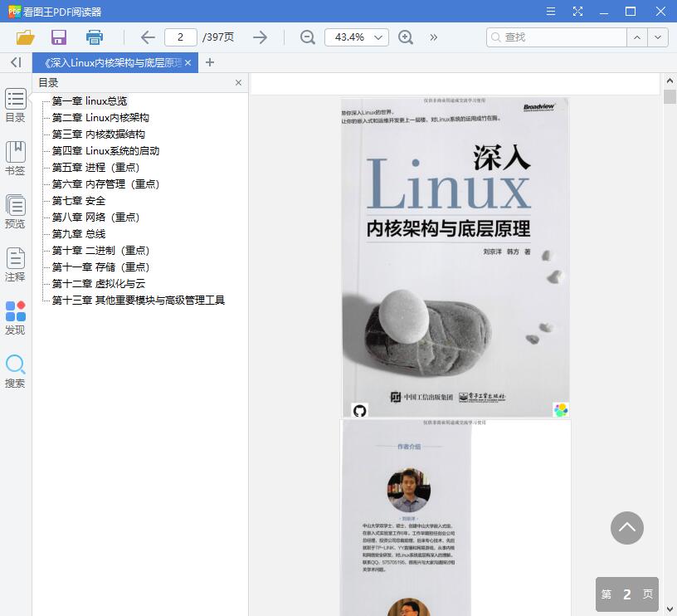Close the 目录 panel
Image resolution: width=677 pixels, height=616 pixels.
[x=238, y=82]
